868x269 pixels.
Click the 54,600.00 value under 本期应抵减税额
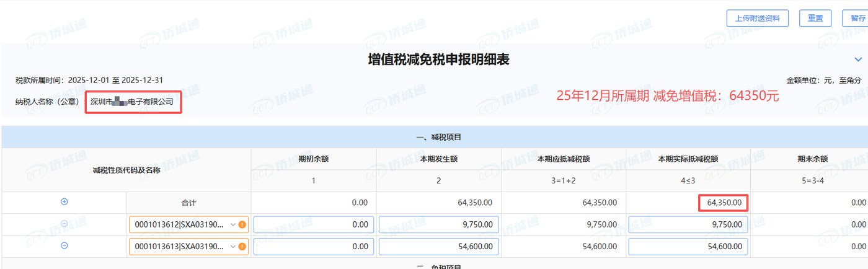click(600, 246)
